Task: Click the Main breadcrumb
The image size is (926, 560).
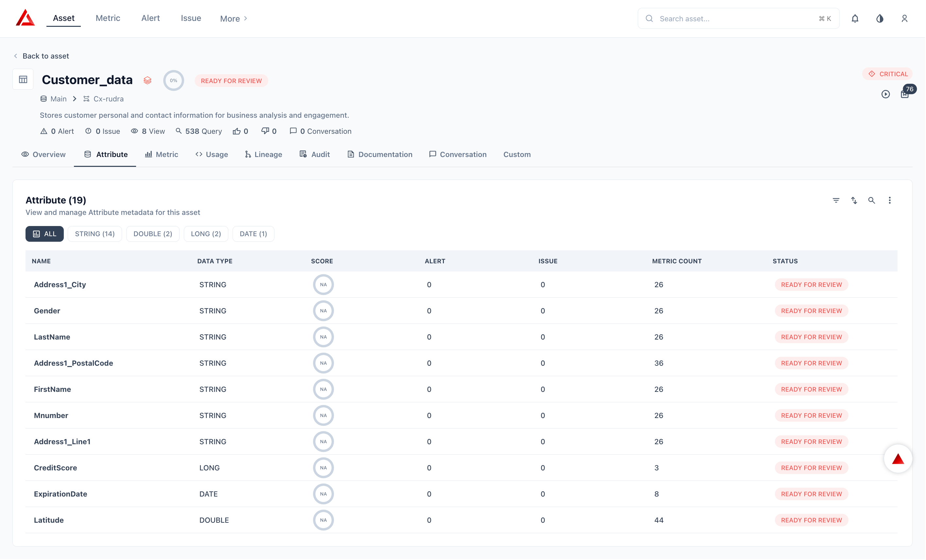Action: coord(53,99)
